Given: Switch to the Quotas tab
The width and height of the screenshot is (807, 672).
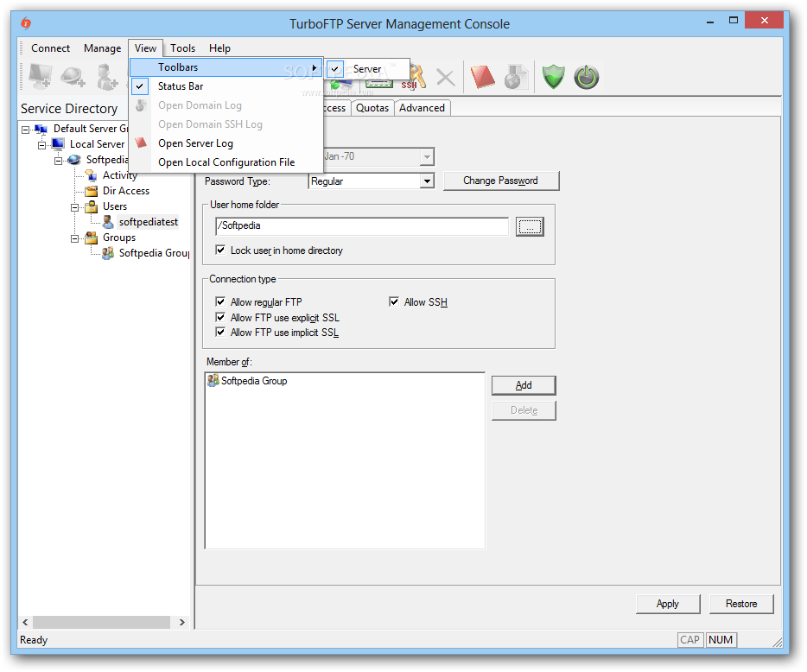Looking at the screenshot, I should [x=372, y=108].
